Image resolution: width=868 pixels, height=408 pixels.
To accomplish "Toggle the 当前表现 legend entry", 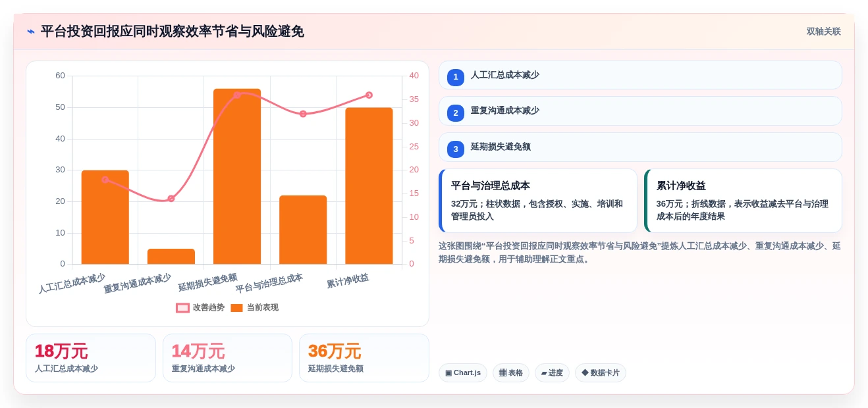I will [x=254, y=307].
